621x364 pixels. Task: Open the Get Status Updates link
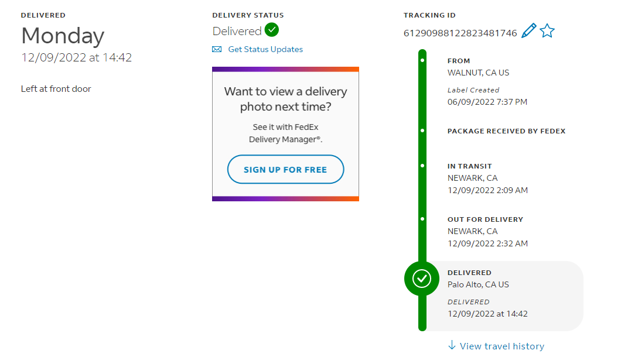pyautogui.click(x=265, y=50)
